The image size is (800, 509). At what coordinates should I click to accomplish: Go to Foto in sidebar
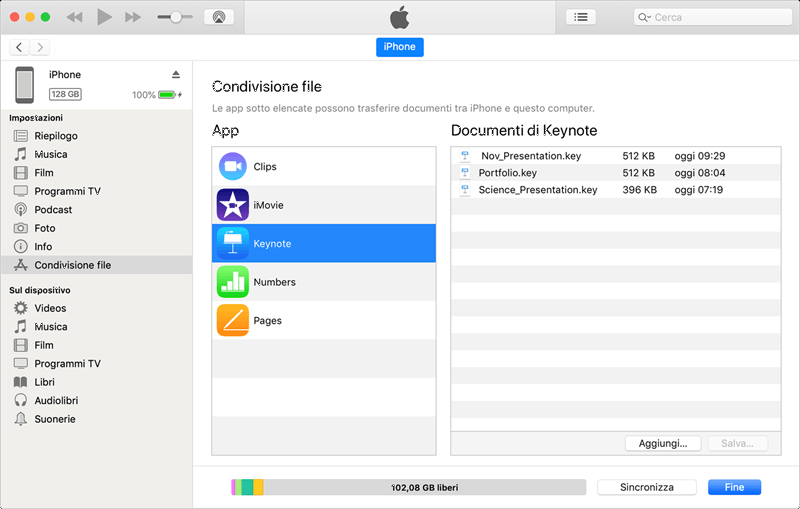coord(45,228)
